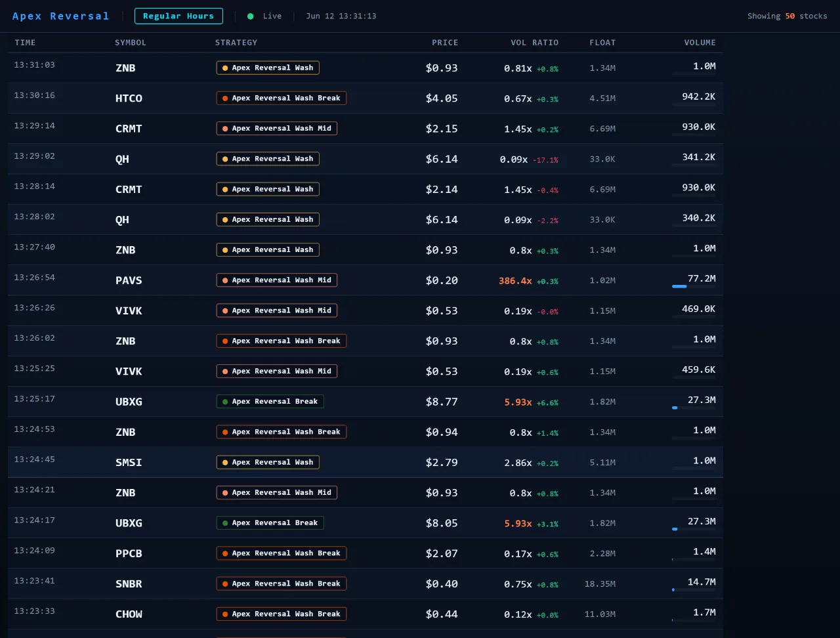Click the 13:26:54 timestamp
The width and height of the screenshot is (840, 638).
35,277
